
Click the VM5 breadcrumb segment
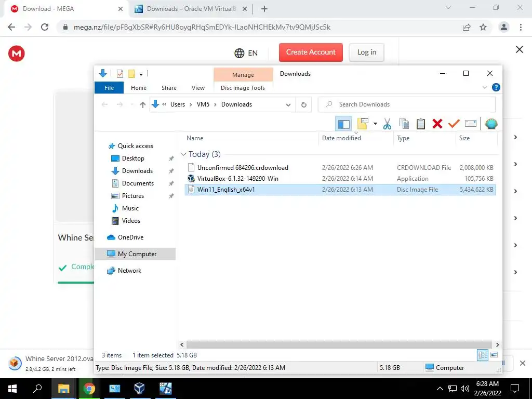tap(203, 104)
